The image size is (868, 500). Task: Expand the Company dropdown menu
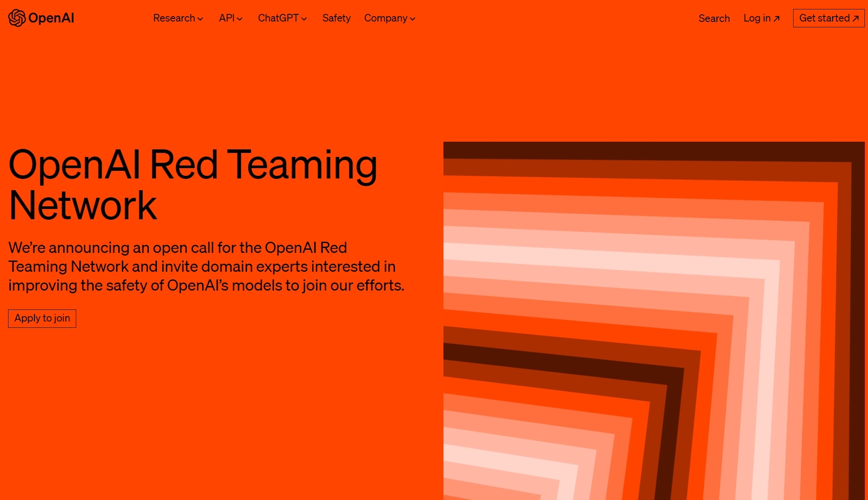pyautogui.click(x=390, y=18)
